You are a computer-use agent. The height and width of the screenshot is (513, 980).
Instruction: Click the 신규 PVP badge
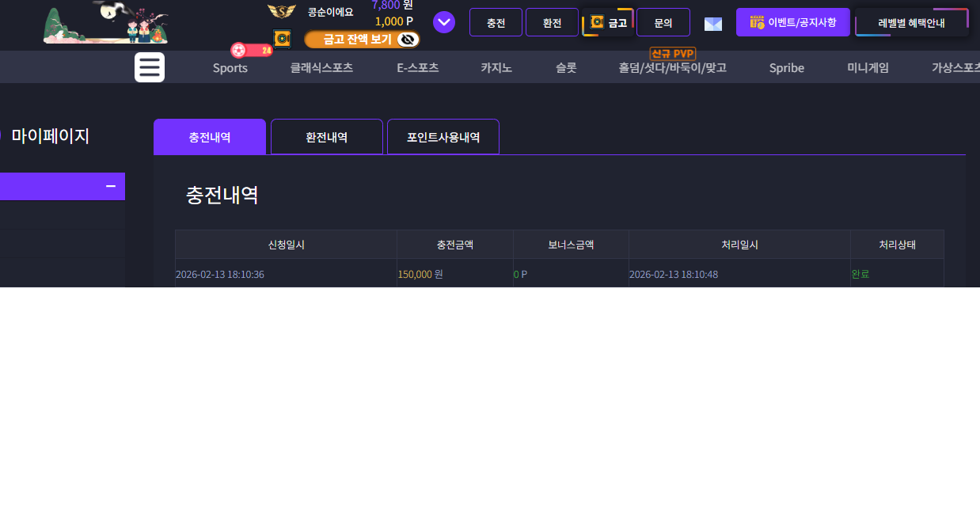[x=673, y=54]
